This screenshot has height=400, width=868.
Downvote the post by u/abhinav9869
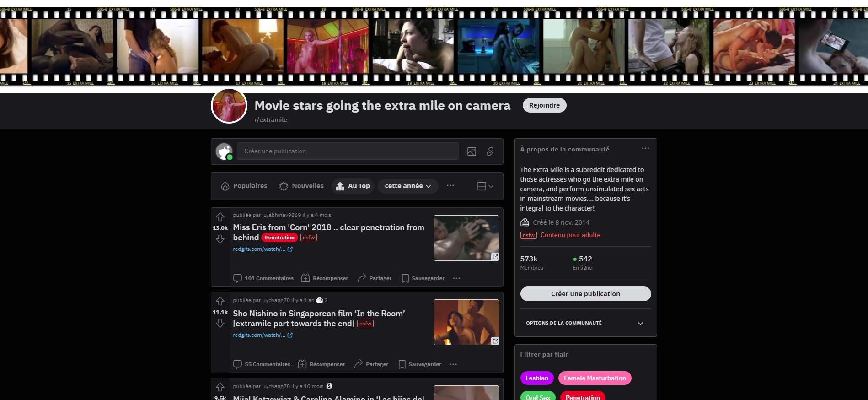click(x=220, y=239)
